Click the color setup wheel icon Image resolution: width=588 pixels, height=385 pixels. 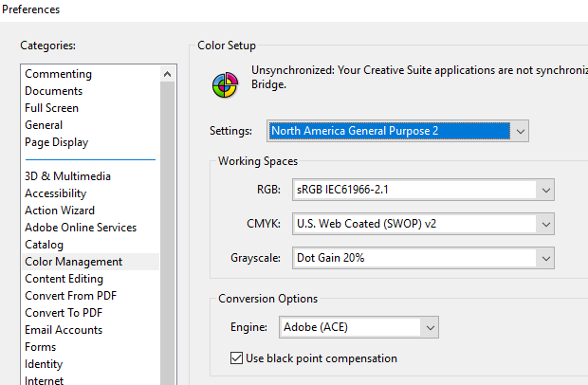[225, 85]
